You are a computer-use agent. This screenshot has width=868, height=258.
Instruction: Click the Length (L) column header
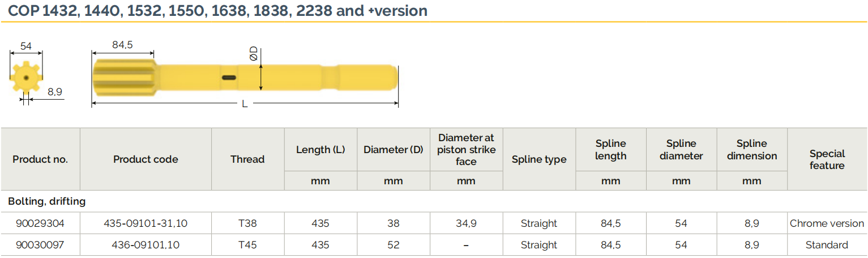point(320,150)
